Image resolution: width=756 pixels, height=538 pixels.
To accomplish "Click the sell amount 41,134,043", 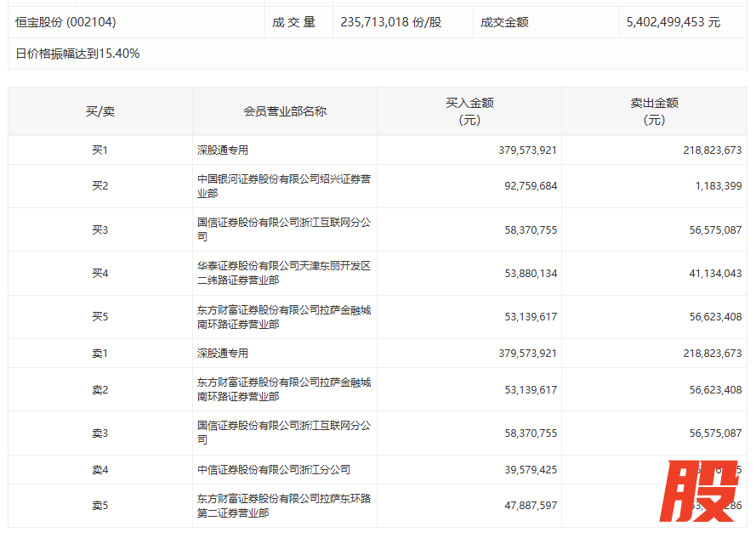I will tap(710, 274).
